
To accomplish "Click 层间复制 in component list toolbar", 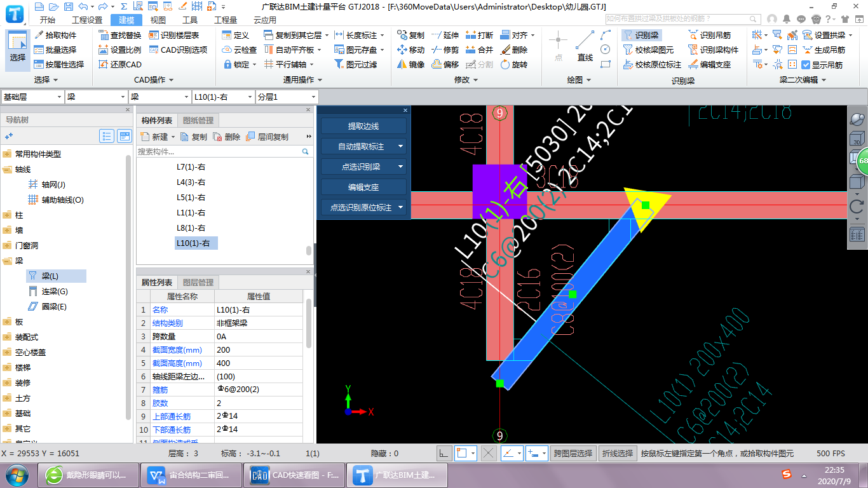I will click(x=268, y=137).
